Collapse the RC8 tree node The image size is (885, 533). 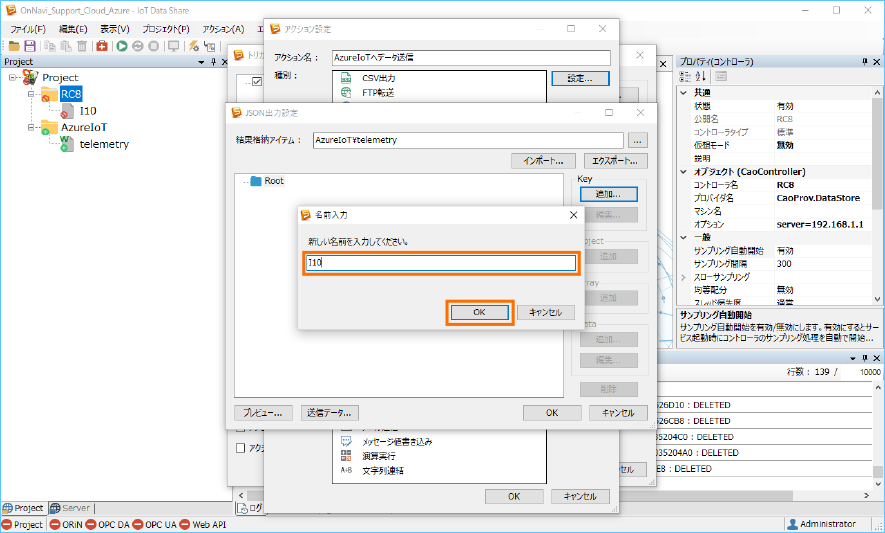click(x=32, y=94)
